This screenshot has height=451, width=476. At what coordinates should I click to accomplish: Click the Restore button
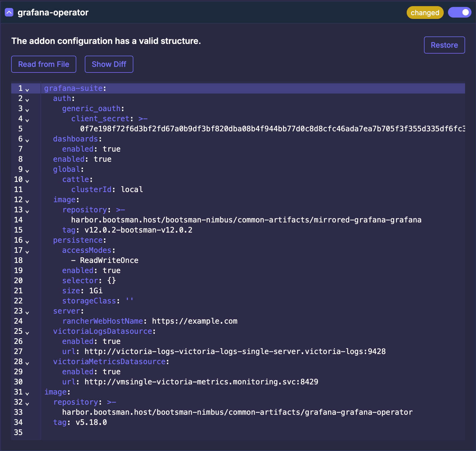click(x=444, y=45)
